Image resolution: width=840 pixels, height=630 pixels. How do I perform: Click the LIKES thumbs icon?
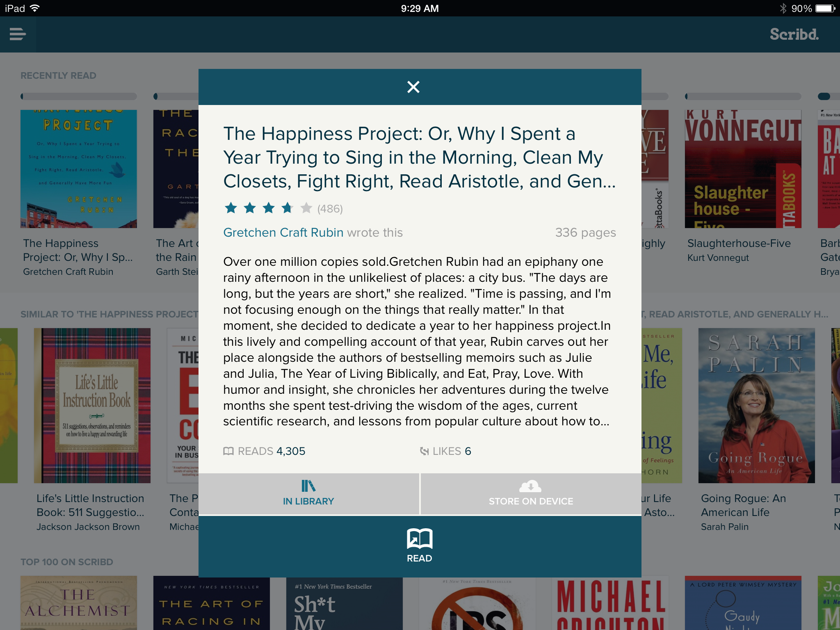[x=425, y=451]
